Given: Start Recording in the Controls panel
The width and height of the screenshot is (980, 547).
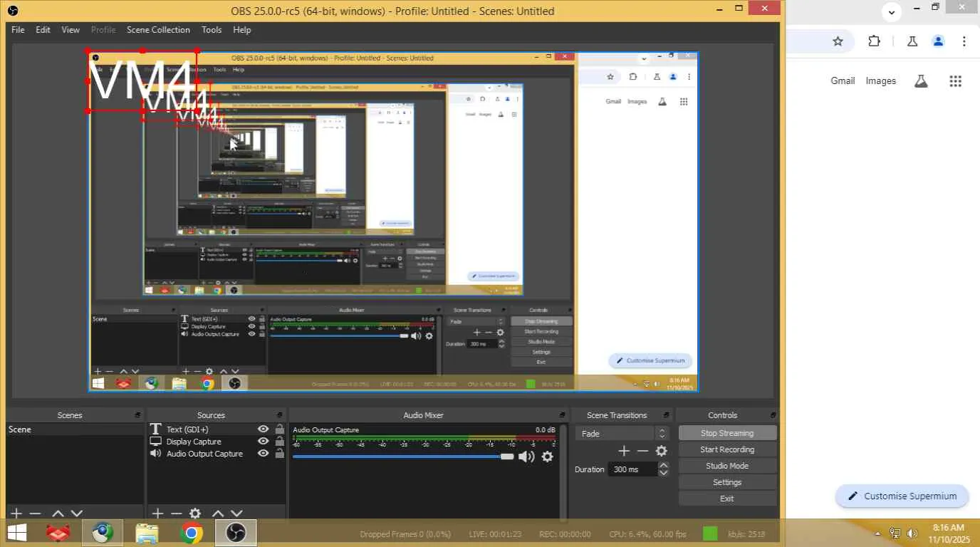Looking at the screenshot, I should [x=727, y=449].
